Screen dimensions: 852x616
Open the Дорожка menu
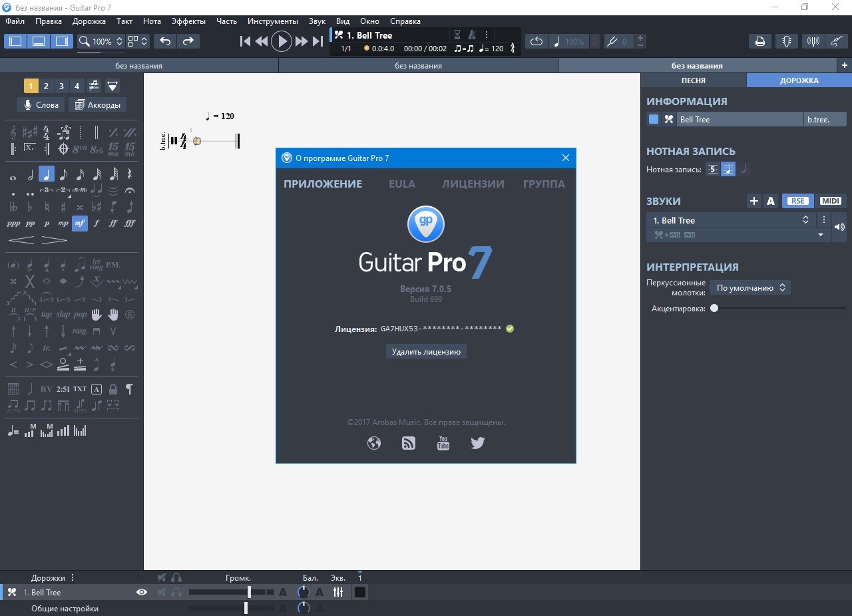tap(89, 21)
